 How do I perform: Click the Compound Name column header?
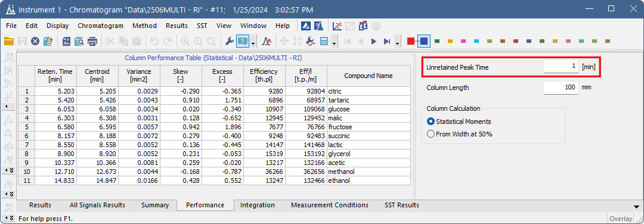369,76
